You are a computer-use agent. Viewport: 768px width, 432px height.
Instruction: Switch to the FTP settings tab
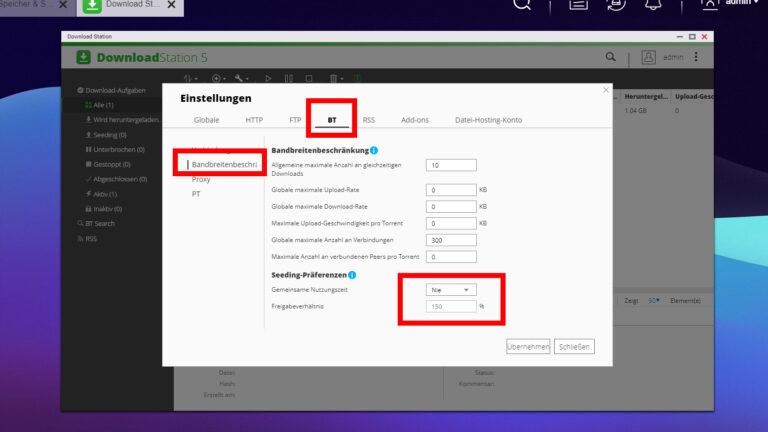[295, 120]
